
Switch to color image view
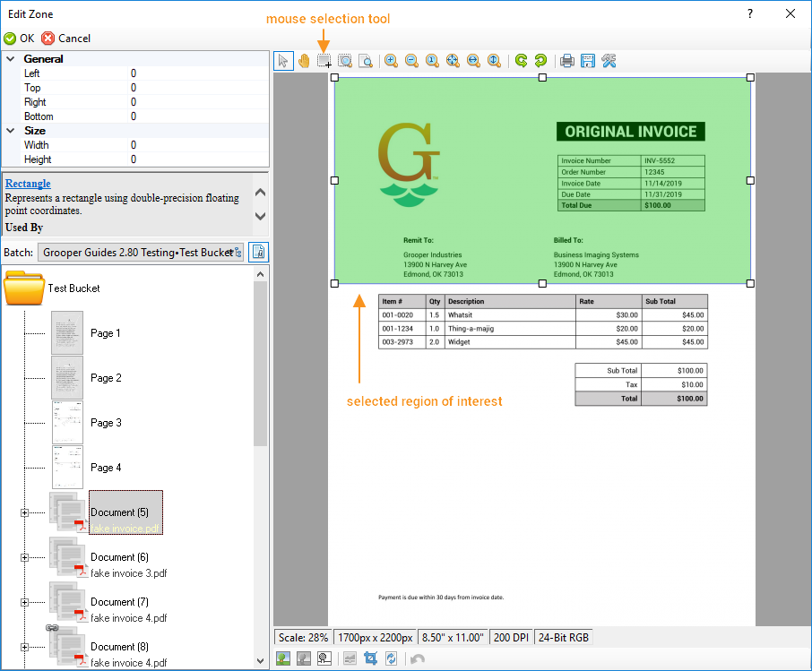284,658
